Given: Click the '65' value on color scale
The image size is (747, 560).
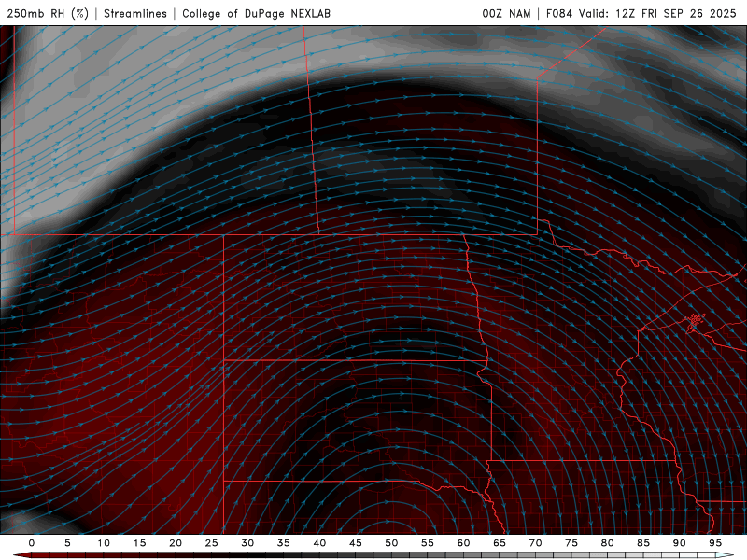Looking at the screenshot, I should [x=500, y=543].
